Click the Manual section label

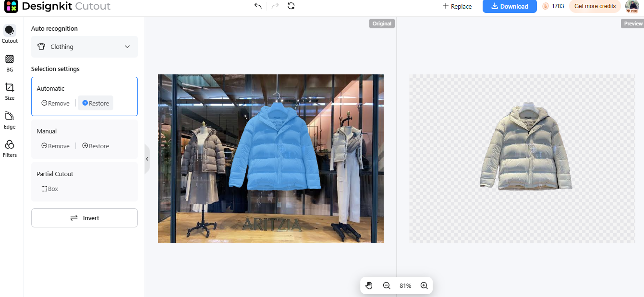click(x=47, y=131)
